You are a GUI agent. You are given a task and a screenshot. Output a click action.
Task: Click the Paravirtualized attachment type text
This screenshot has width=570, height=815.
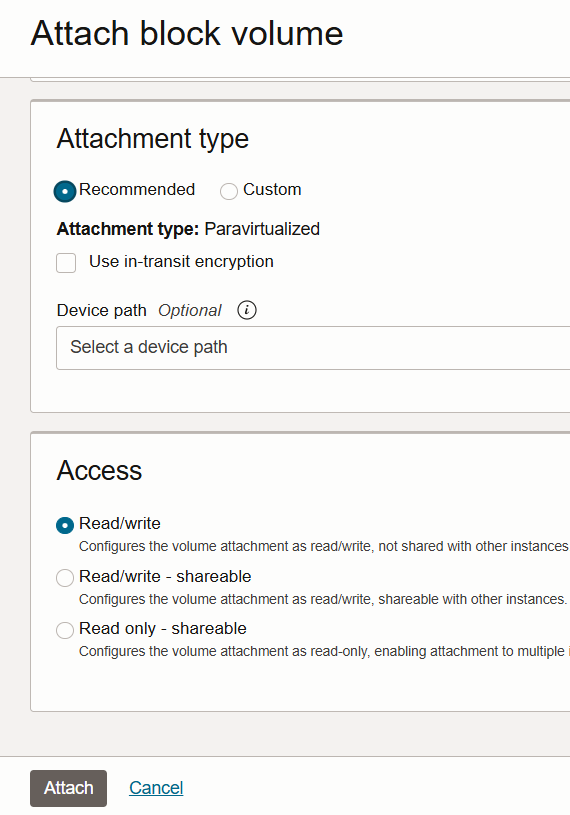click(262, 229)
